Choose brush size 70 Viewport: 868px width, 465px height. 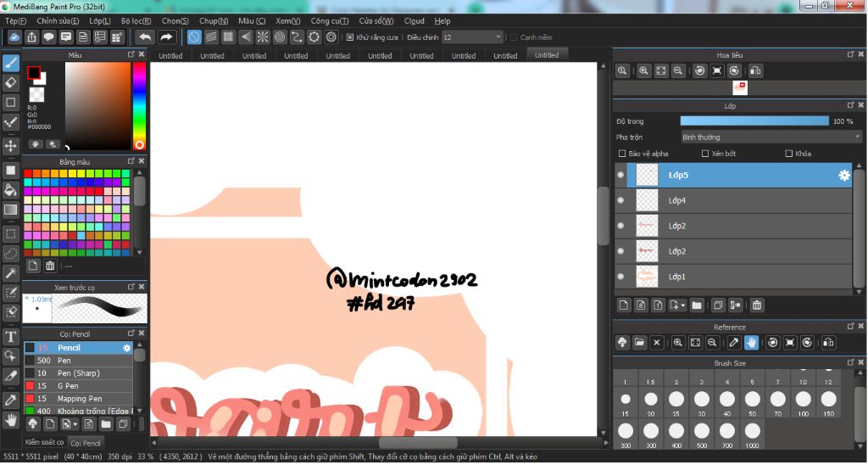[x=778, y=403]
